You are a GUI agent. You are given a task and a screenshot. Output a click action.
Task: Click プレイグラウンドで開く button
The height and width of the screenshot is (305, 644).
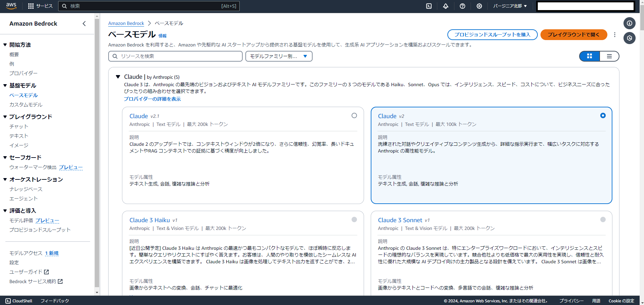(x=574, y=35)
